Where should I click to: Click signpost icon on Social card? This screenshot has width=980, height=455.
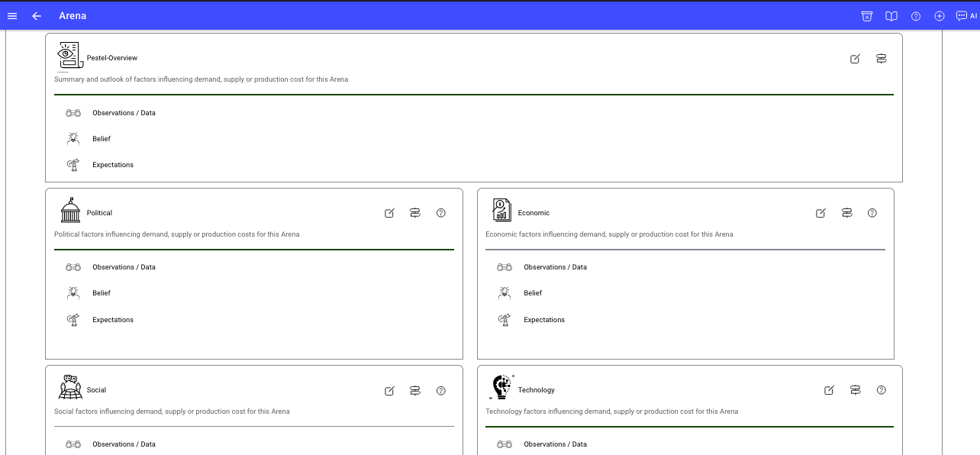tap(415, 390)
